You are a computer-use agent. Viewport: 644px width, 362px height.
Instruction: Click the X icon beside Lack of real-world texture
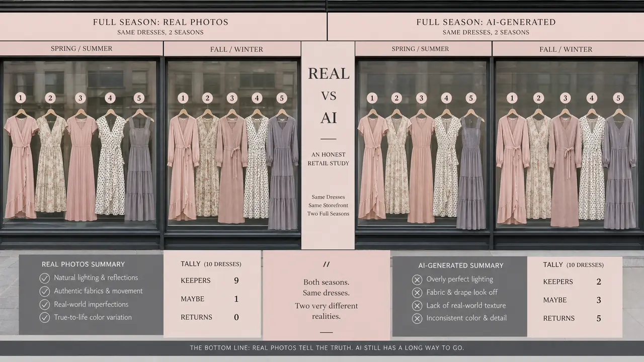point(417,305)
